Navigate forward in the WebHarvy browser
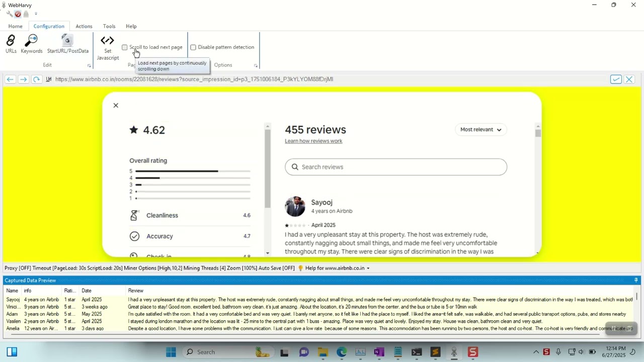The width and height of the screenshot is (644, 362). coord(23,79)
